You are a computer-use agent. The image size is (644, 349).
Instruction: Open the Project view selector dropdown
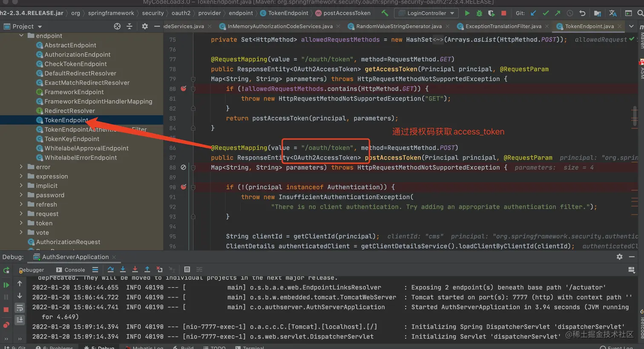coord(23,26)
